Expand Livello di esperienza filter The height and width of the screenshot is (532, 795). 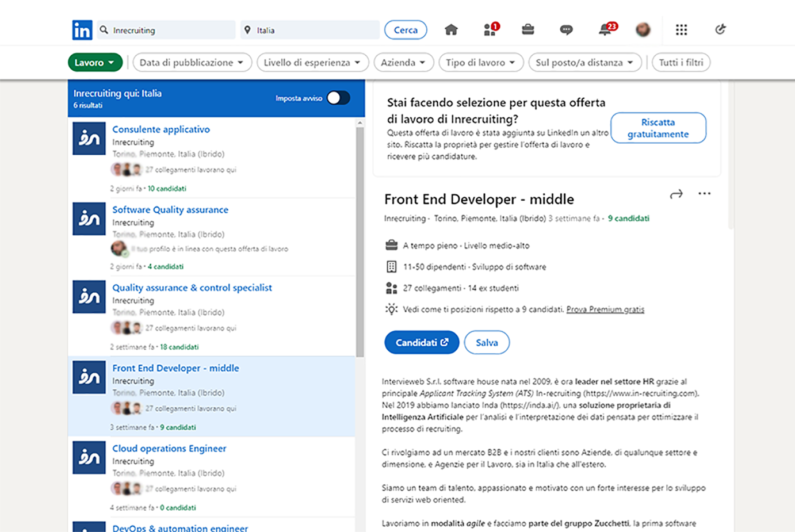click(x=312, y=63)
